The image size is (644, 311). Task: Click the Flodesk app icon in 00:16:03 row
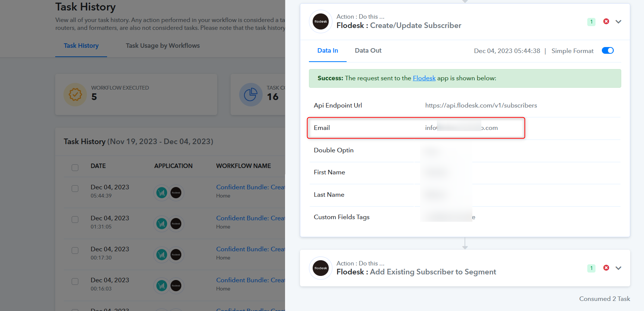tap(176, 286)
